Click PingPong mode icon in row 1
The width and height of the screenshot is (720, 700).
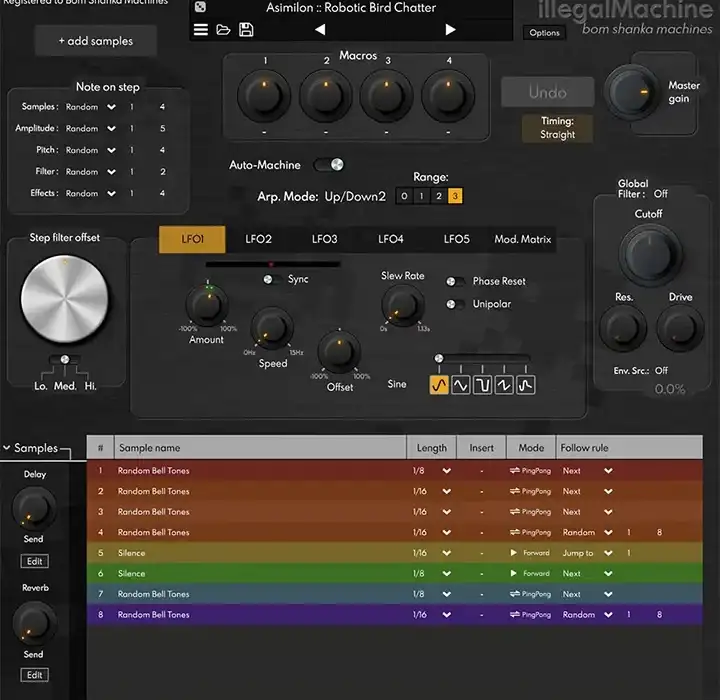tap(514, 470)
